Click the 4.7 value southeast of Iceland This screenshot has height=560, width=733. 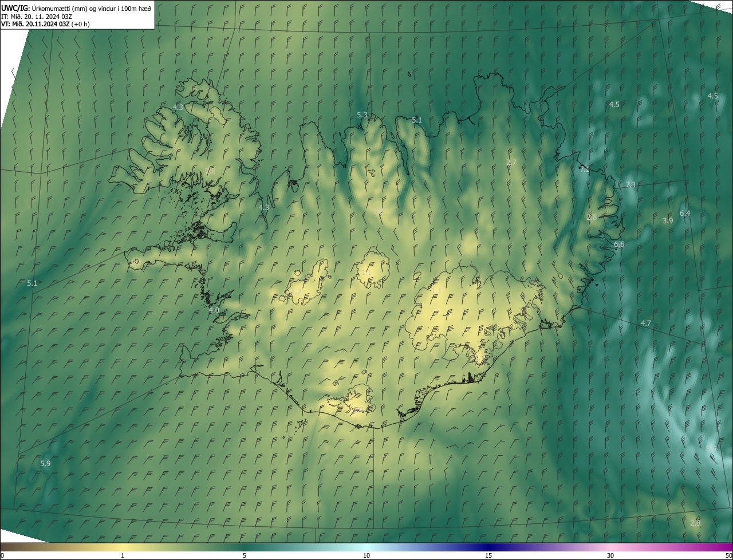coord(646,324)
